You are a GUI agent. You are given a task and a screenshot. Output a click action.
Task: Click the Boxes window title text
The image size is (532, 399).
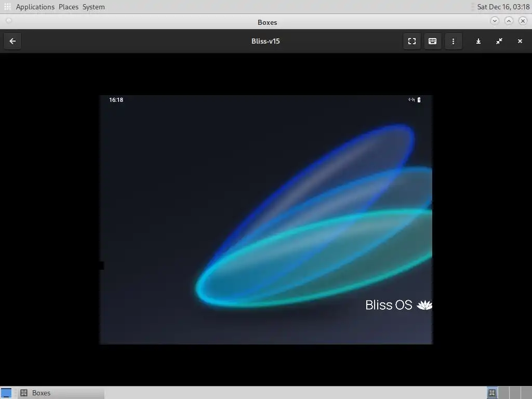pyautogui.click(x=268, y=22)
